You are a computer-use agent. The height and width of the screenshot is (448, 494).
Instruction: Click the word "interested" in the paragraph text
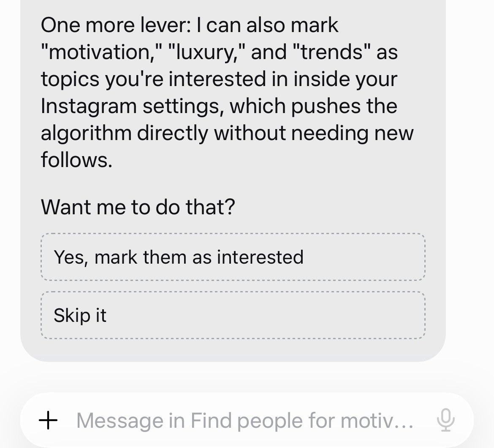217,79
